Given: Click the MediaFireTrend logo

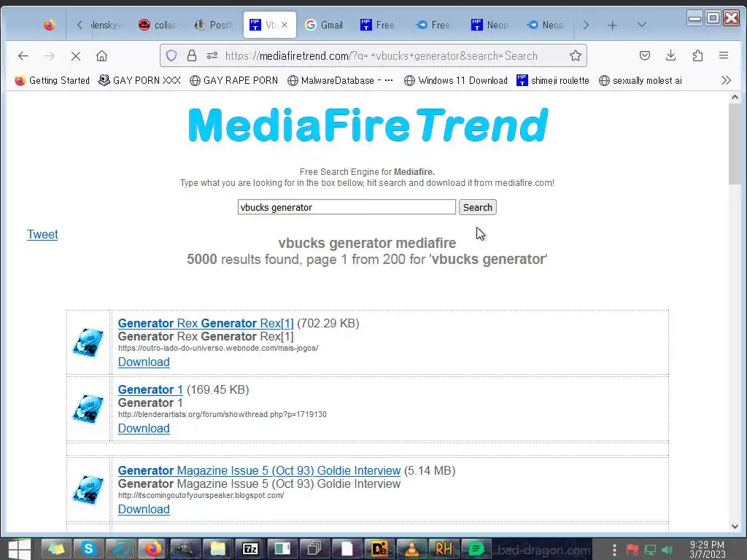Looking at the screenshot, I should pos(368,125).
